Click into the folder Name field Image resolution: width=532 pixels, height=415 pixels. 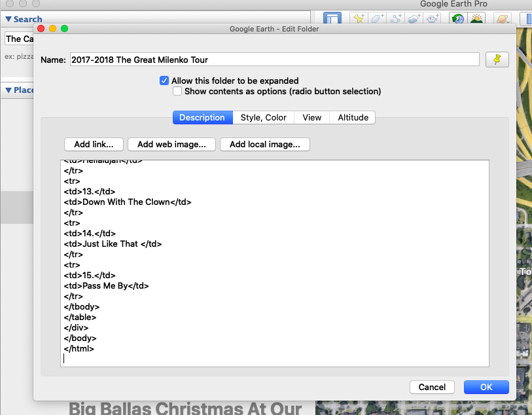274,60
